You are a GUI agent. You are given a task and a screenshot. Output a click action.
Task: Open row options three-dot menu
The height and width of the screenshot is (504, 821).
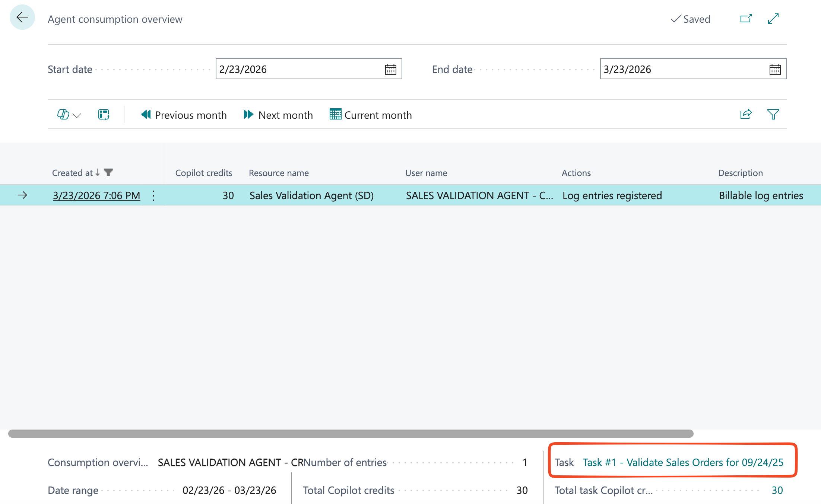(x=153, y=195)
